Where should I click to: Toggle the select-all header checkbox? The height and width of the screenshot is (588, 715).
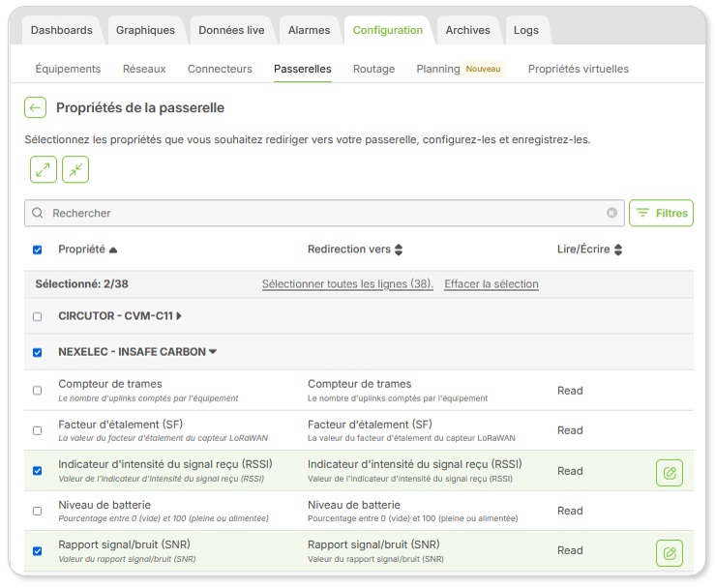tap(38, 250)
